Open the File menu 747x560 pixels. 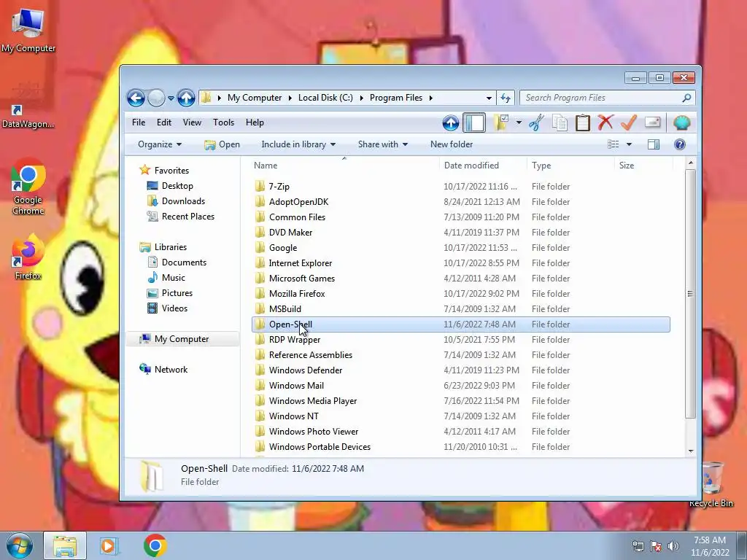click(139, 122)
